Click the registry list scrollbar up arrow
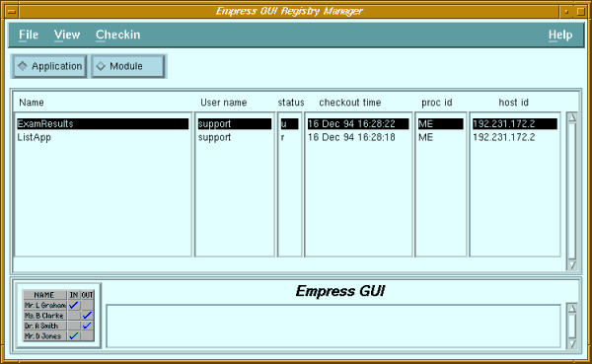Image resolution: width=592 pixels, height=364 pixels. (x=572, y=117)
